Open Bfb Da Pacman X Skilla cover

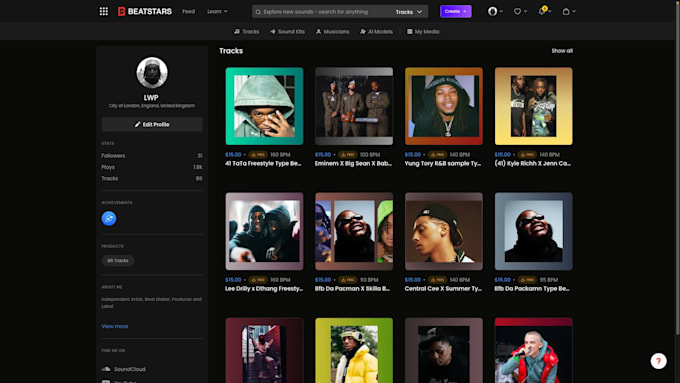point(354,231)
